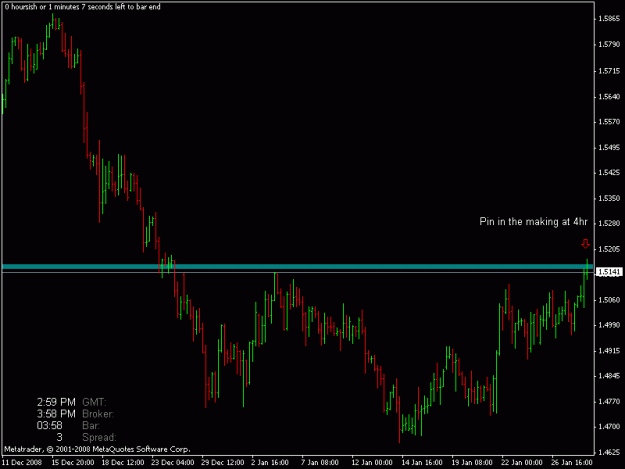Select the cyan horizontal resistance line
This screenshot has width=625, height=469.
[297, 267]
